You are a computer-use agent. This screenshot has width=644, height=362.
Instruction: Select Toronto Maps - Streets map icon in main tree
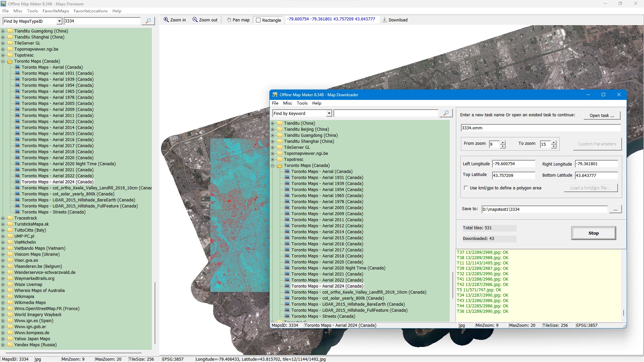coord(17,212)
